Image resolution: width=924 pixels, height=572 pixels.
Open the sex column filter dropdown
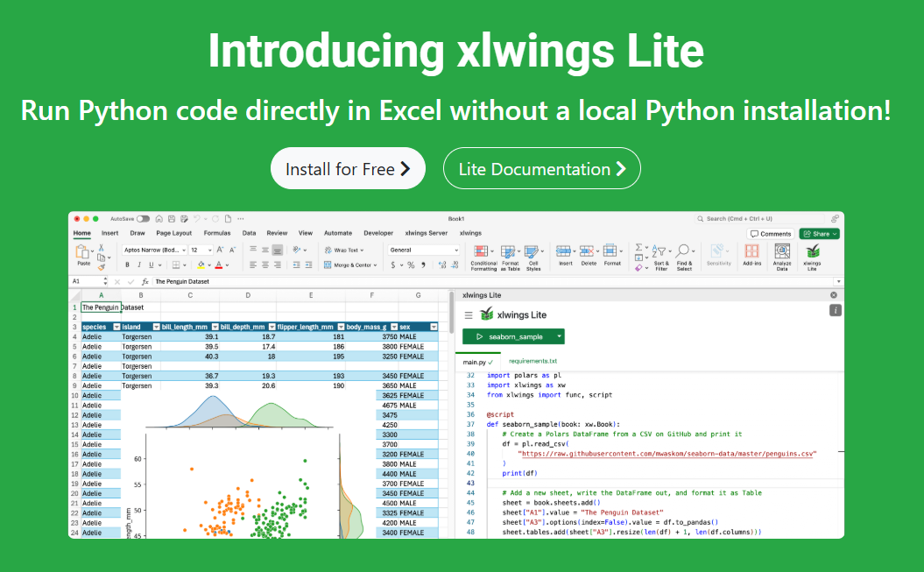[x=434, y=327]
